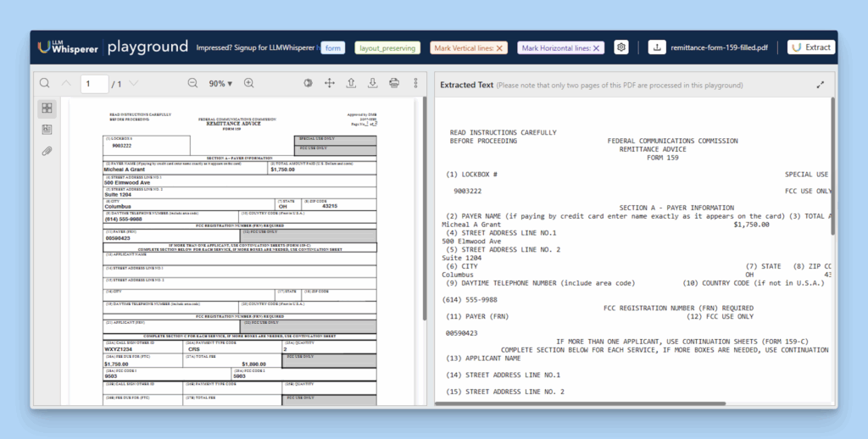
Task: Switch PDF viewer theme icon
Action: 308,83
